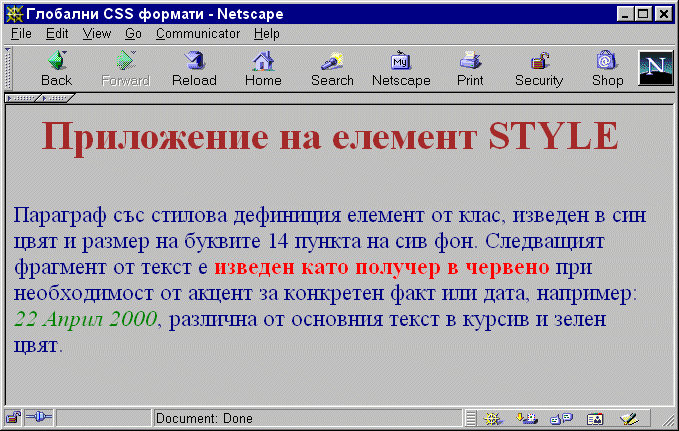Toggle the online/offline connection icon
This screenshot has width=679, height=431.
pyautogui.click(x=39, y=418)
